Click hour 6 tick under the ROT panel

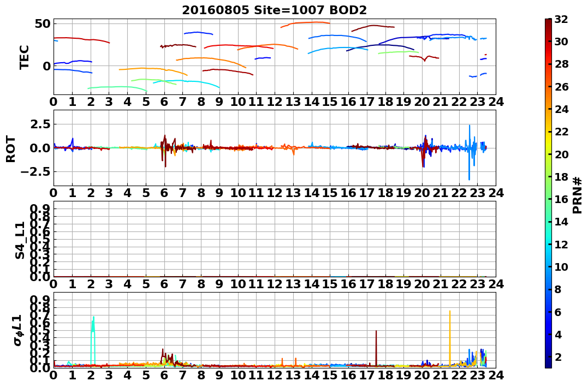[x=164, y=193]
